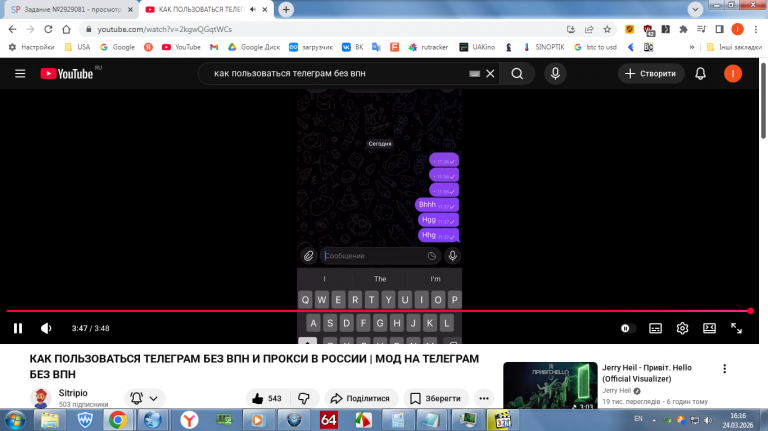Share this page from address bar
The width and height of the screenshot is (768, 431).
(x=589, y=29)
